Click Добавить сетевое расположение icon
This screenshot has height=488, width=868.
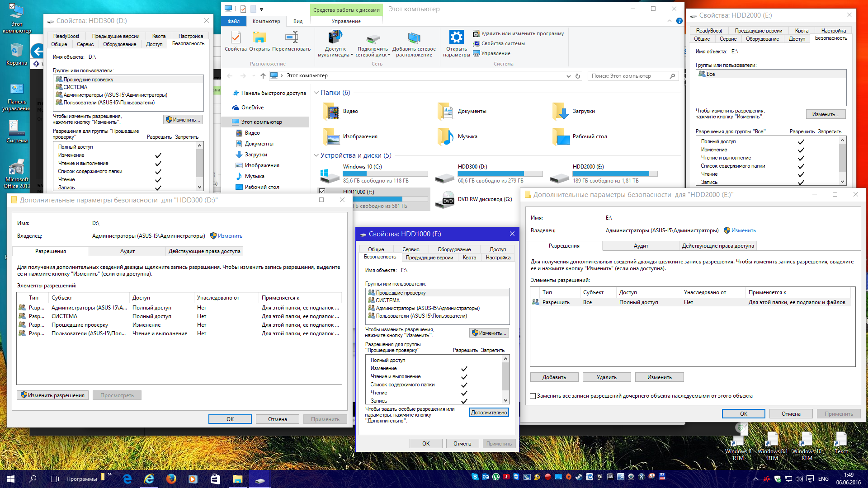[x=414, y=43]
